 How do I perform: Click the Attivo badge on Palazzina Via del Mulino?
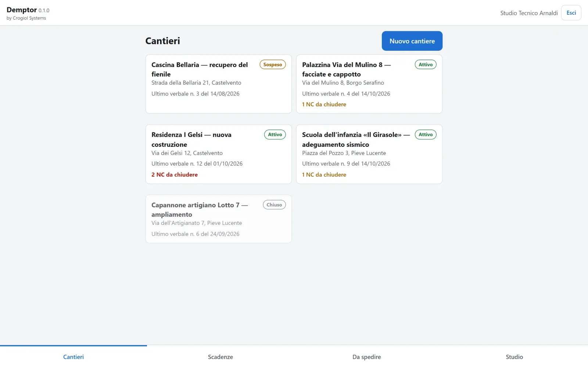point(426,64)
